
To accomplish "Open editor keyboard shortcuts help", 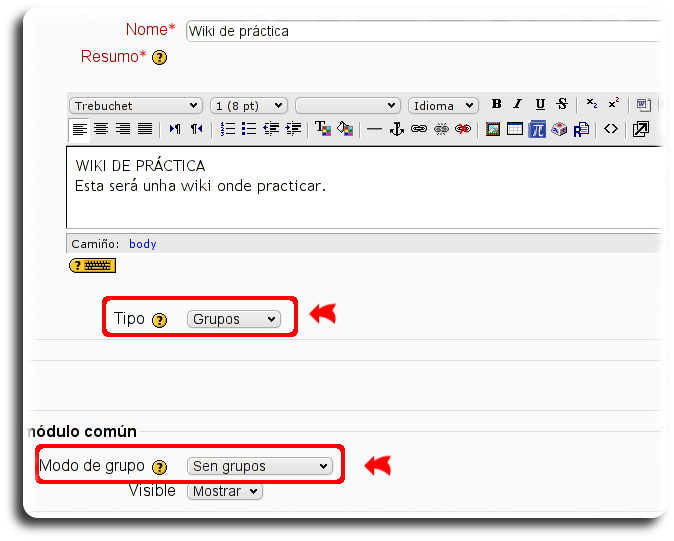I will point(92,266).
